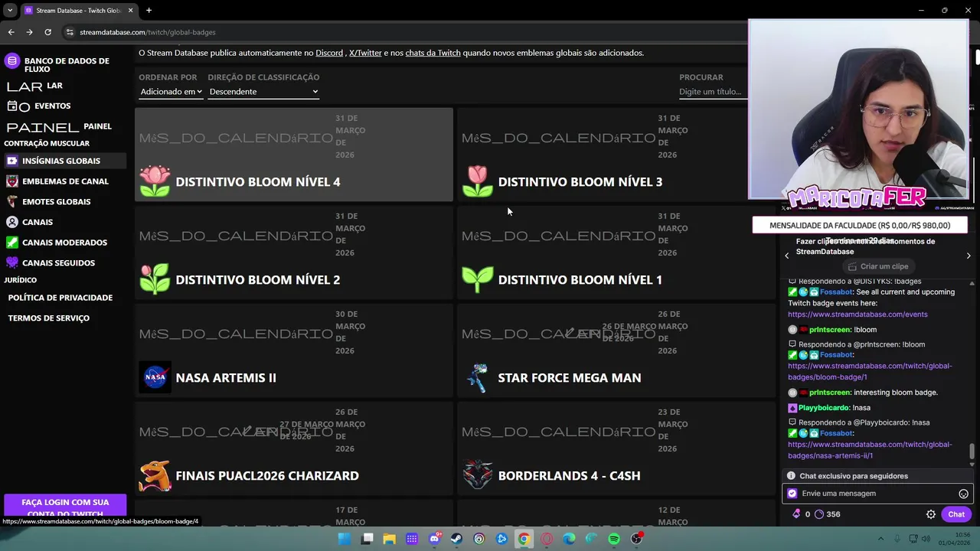The width and height of the screenshot is (980, 551).
Task: Click the Eventos calendar icon
Action: click(12, 106)
